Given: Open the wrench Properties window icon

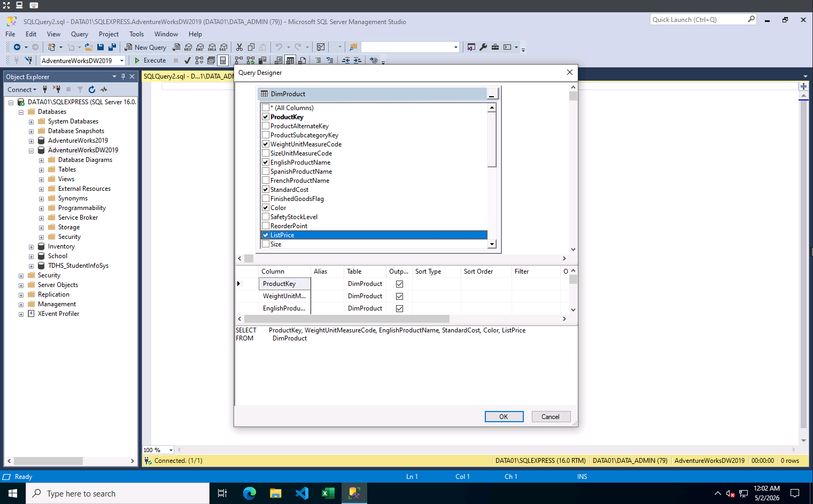Looking at the screenshot, I should [x=483, y=47].
